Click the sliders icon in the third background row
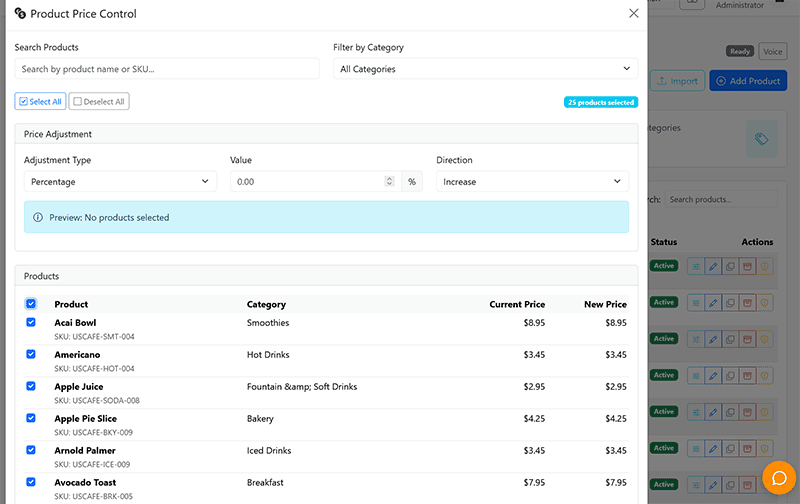 (696, 339)
